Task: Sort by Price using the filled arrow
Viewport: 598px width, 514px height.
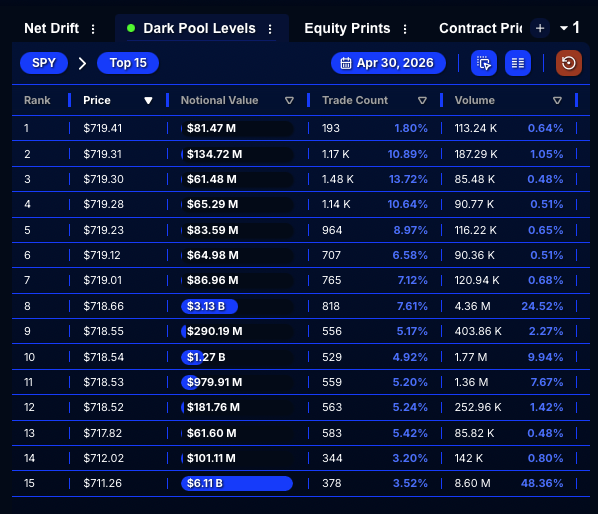Action: (x=148, y=100)
